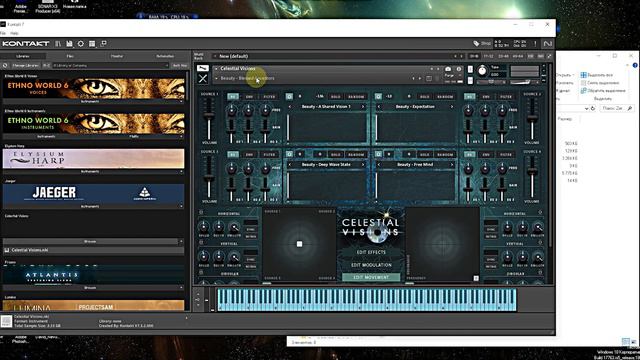Toggle Source 1 FILTER button

point(269,97)
